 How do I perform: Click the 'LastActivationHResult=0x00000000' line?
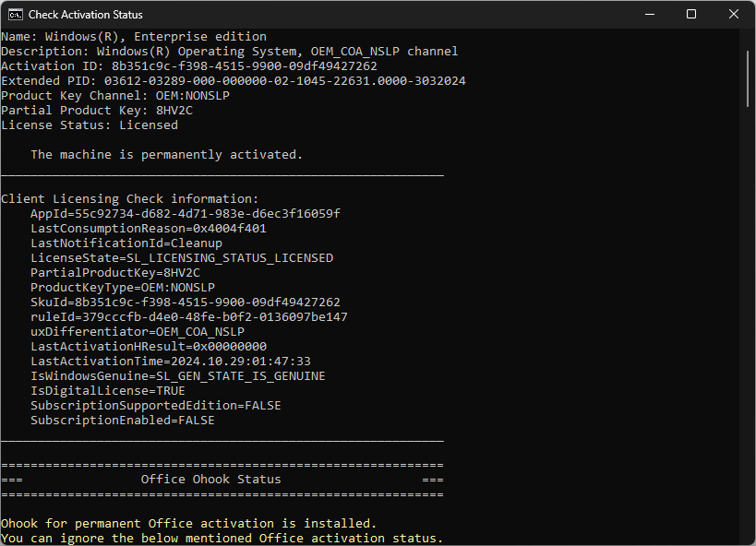(149, 347)
